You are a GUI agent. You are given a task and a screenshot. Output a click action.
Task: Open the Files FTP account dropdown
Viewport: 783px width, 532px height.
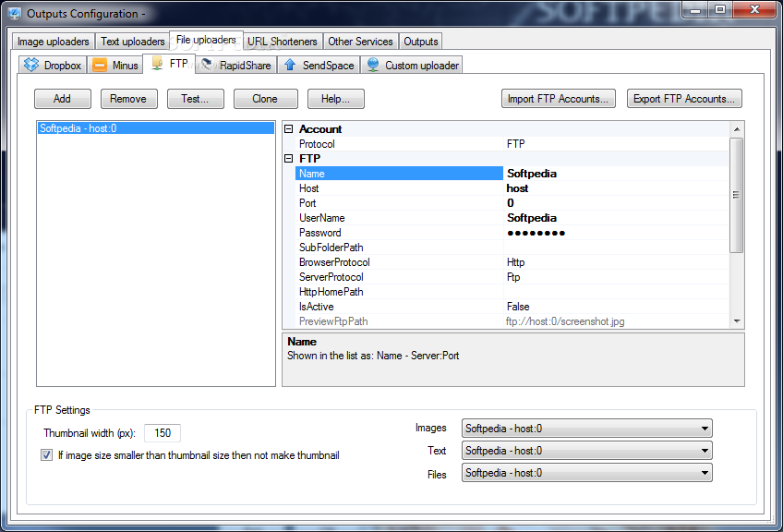[x=586, y=473]
